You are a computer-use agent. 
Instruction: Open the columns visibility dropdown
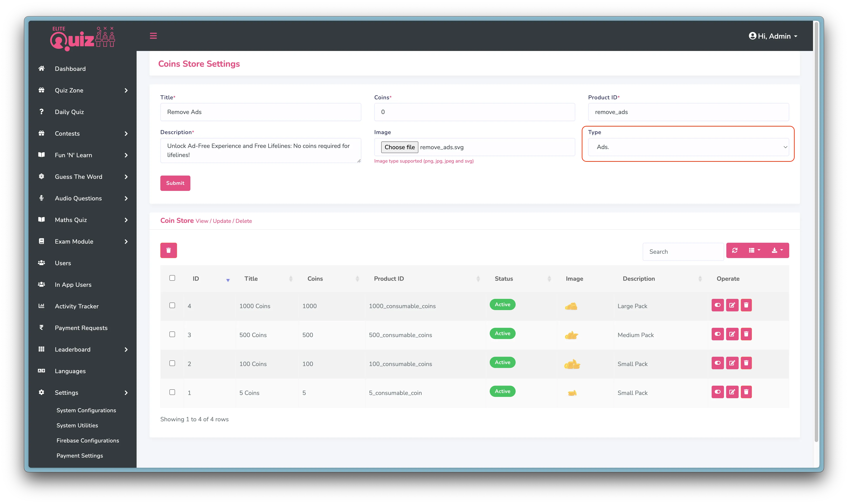click(x=754, y=250)
